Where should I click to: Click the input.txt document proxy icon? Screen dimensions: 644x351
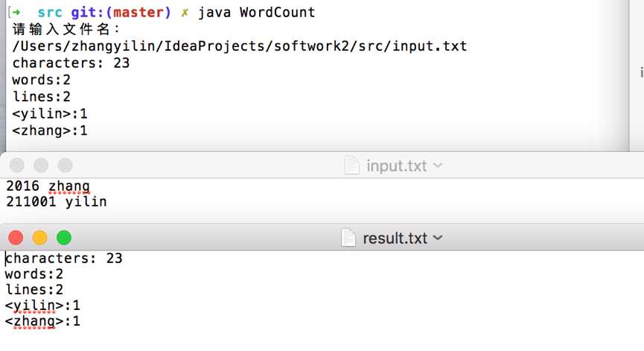pos(352,165)
